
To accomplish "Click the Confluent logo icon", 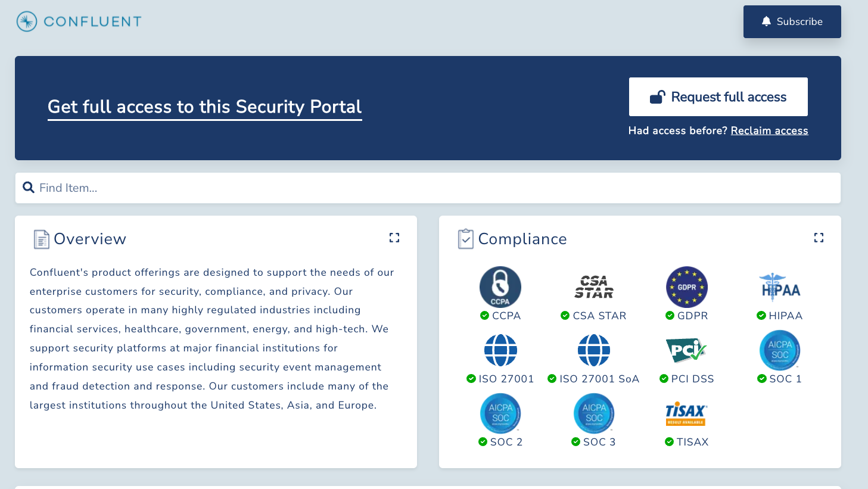I will pyautogui.click(x=27, y=21).
